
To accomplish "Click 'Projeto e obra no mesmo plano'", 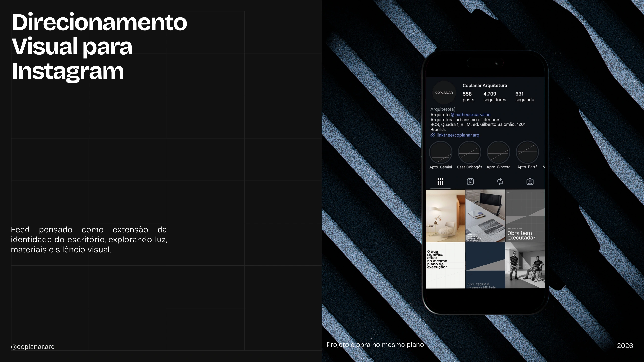I will pos(375,345).
